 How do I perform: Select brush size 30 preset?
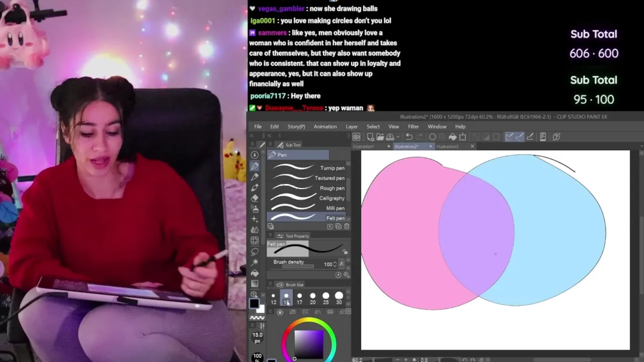pyautogui.click(x=339, y=299)
